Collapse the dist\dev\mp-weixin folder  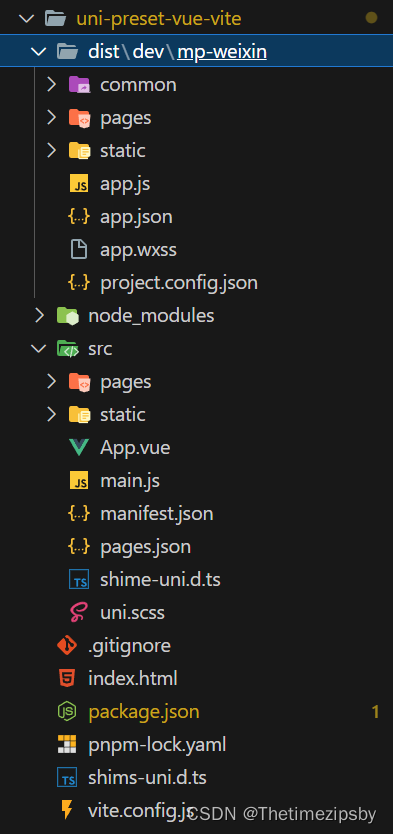[39, 52]
